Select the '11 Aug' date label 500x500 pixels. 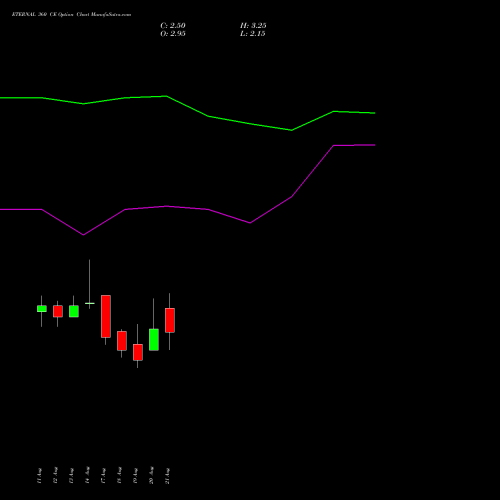(39, 475)
